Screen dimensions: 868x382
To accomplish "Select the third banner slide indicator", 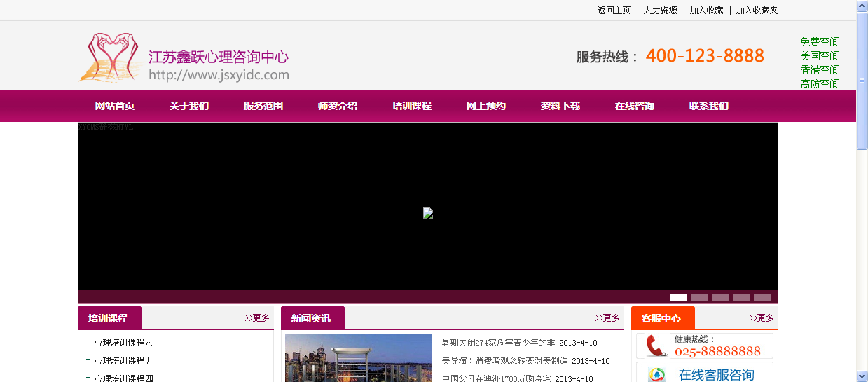I will 720,297.
